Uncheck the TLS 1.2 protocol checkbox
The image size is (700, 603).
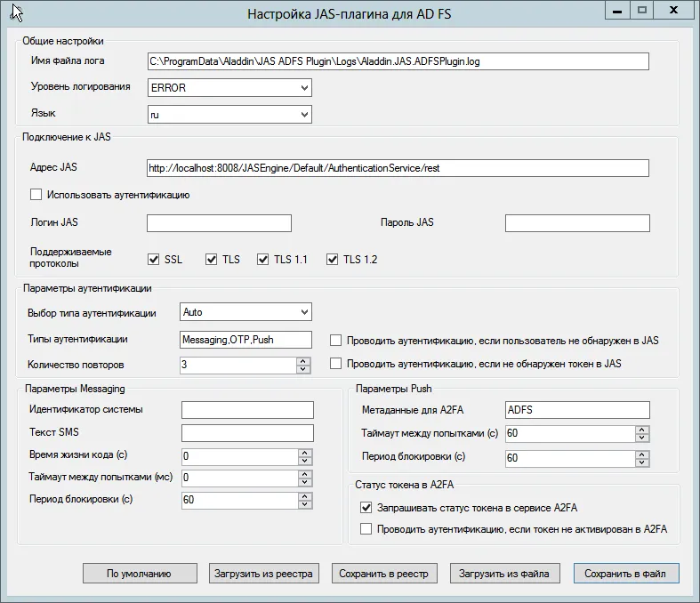pyautogui.click(x=332, y=260)
